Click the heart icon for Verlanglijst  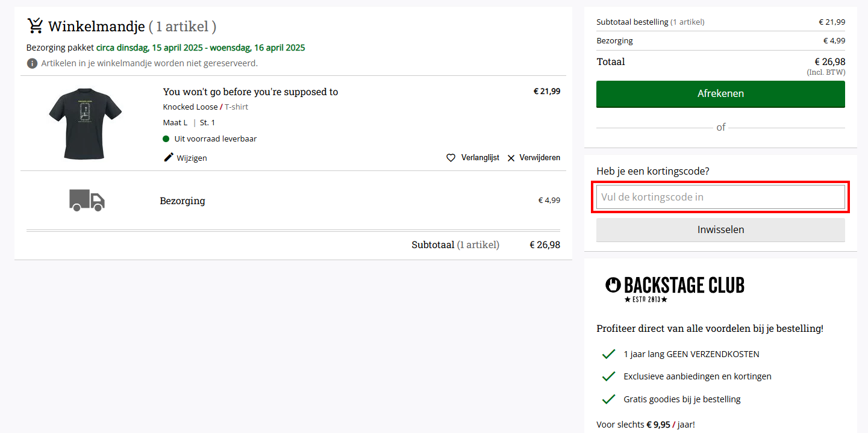coord(451,157)
